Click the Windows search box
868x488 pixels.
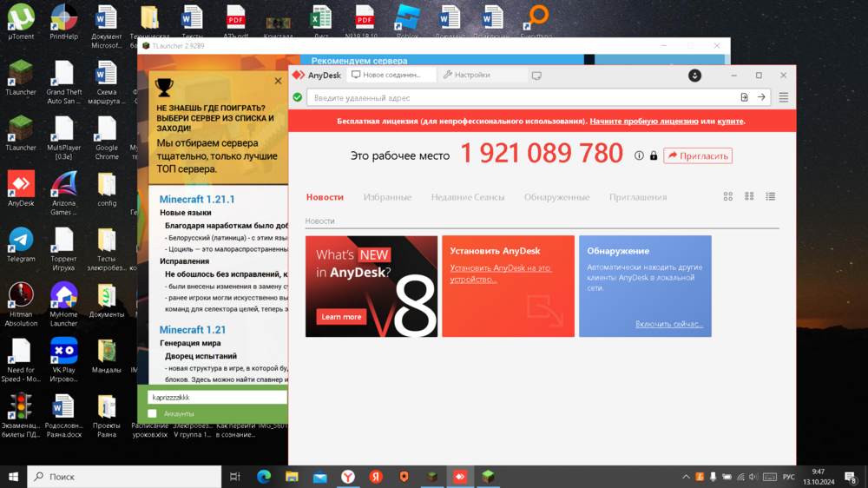tap(124, 477)
